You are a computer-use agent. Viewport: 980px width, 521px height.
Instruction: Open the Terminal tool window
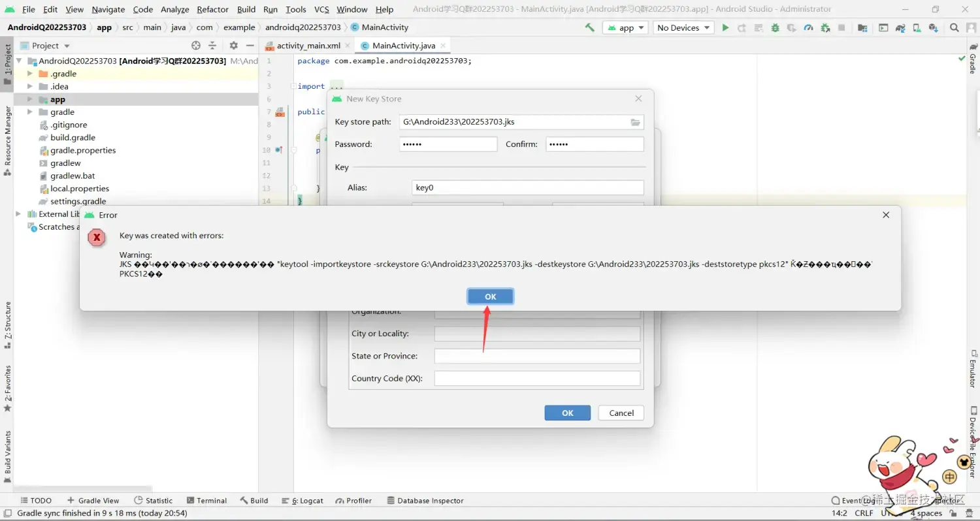[x=206, y=501]
